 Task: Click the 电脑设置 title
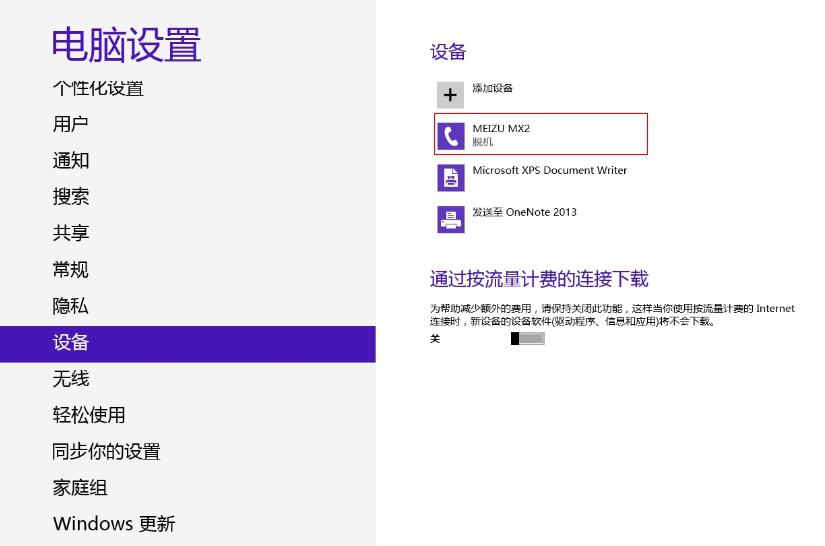127,45
